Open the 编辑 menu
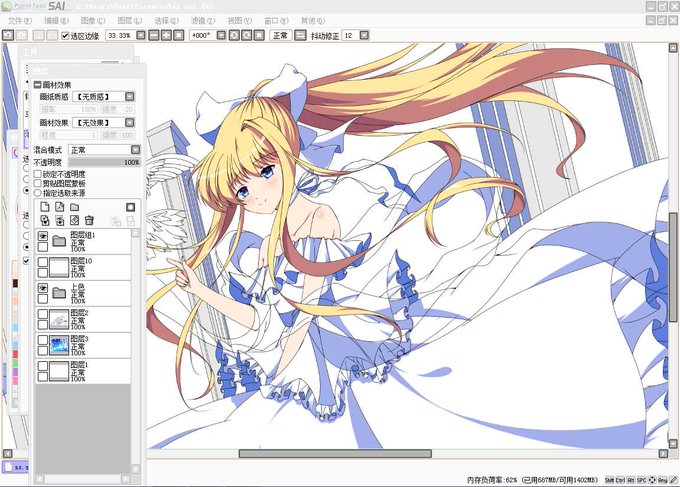680x487 pixels. pyautogui.click(x=56, y=20)
